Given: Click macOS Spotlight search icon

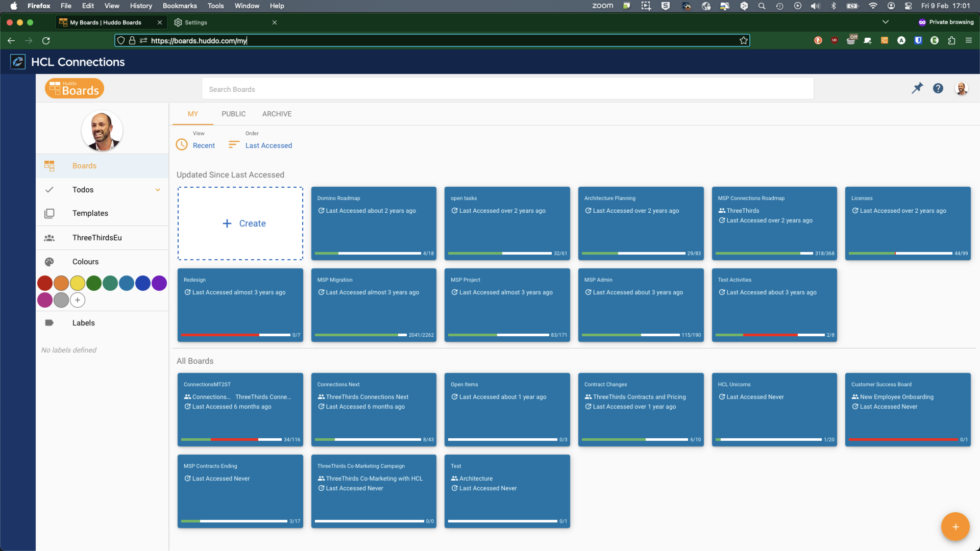Looking at the screenshot, I should [762, 6].
